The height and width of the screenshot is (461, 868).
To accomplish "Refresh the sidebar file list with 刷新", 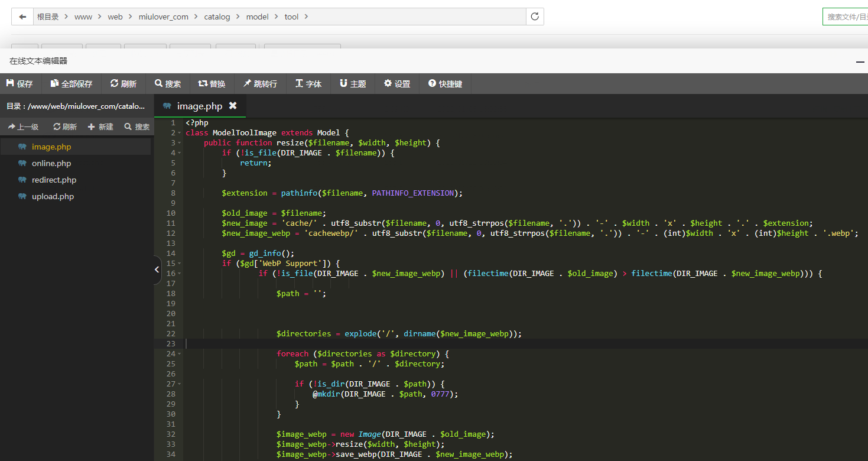I will 65,126.
